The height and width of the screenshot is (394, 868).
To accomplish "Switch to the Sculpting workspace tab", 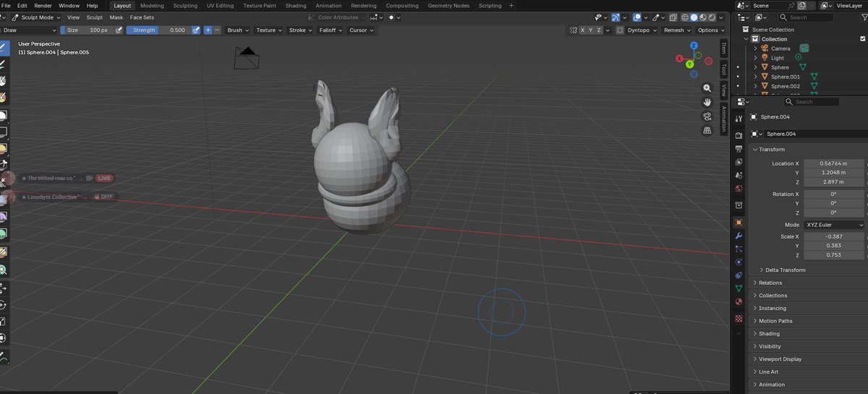I will click(x=185, y=5).
